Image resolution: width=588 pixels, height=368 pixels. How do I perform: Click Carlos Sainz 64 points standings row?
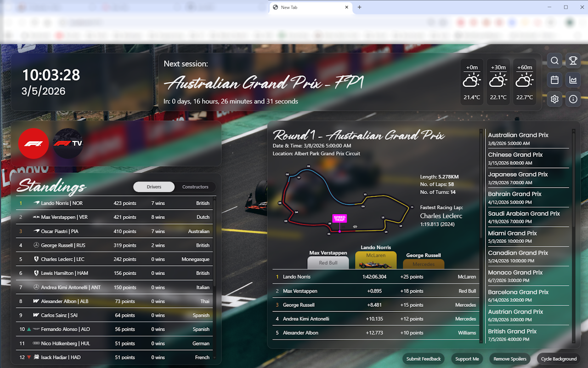coord(114,315)
